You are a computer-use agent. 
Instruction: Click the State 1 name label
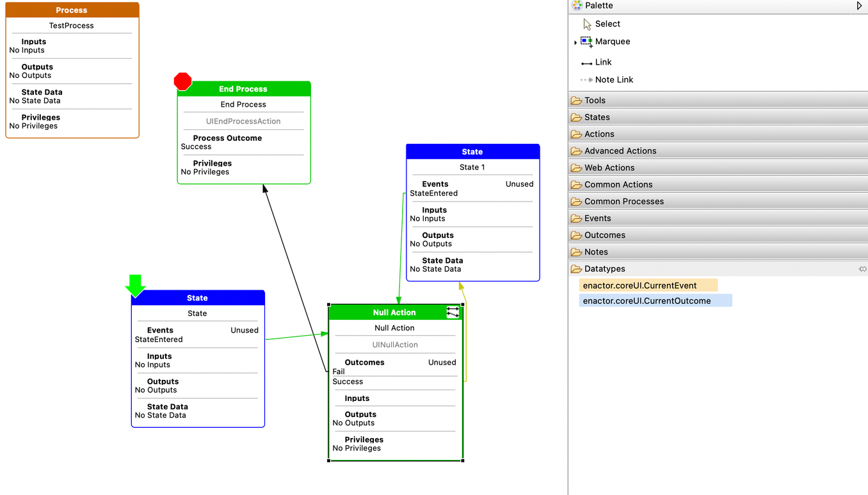coord(472,167)
